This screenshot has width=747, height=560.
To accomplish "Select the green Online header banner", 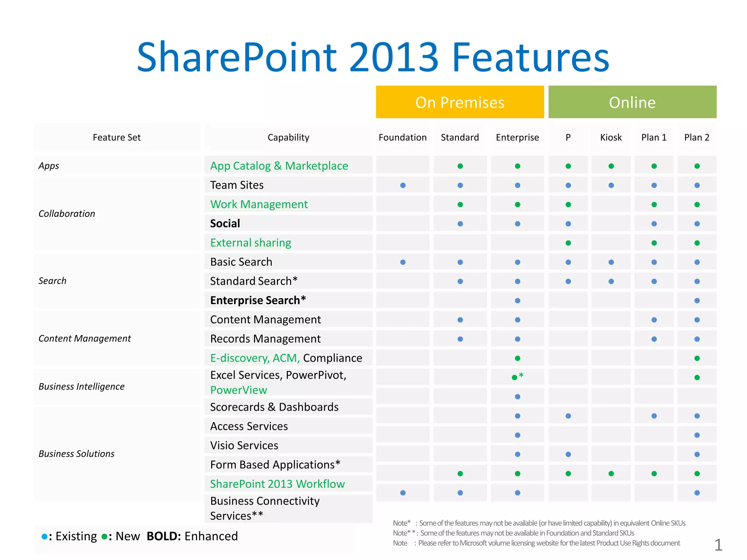I will click(x=632, y=102).
